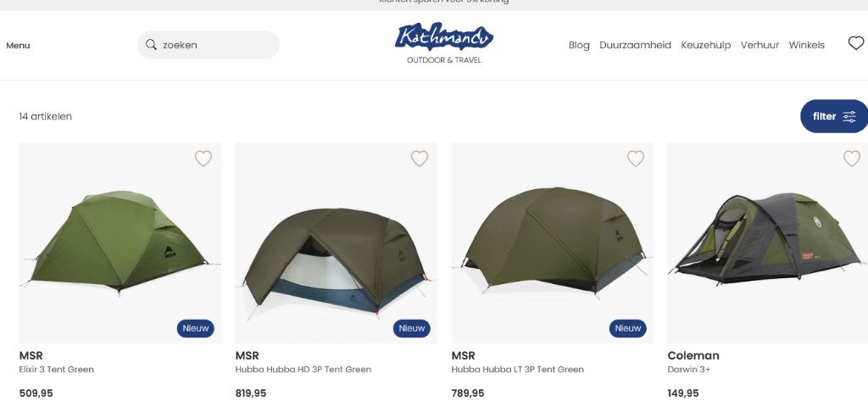Click the wishlist heart icon in header
The width and height of the screenshot is (868, 413).
856,43
